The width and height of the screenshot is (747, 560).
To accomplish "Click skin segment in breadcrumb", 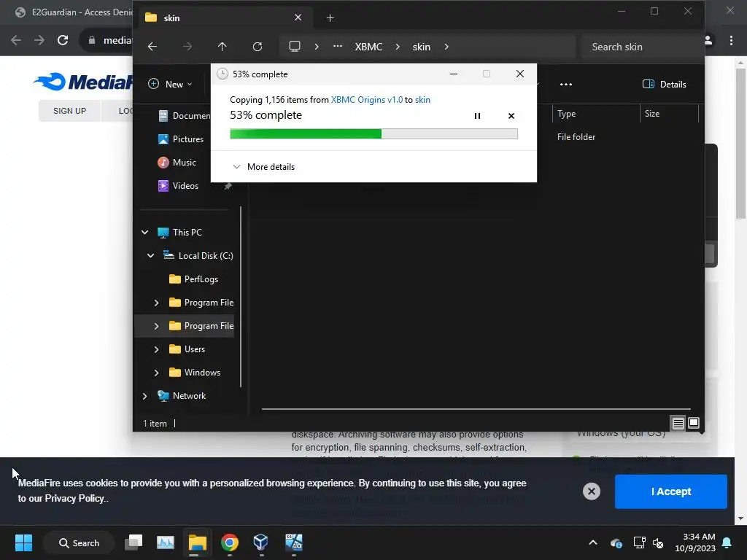I will (421, 47).
